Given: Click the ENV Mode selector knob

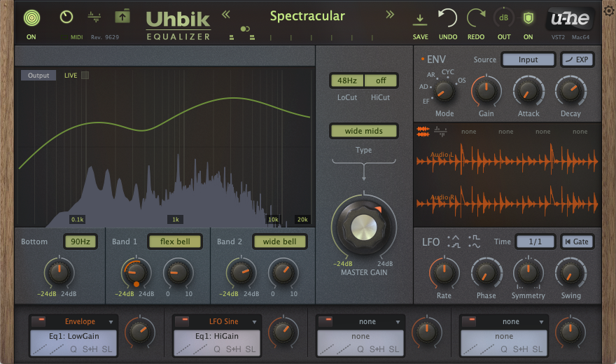Looking at the screenshot, I should click(444, 92).
